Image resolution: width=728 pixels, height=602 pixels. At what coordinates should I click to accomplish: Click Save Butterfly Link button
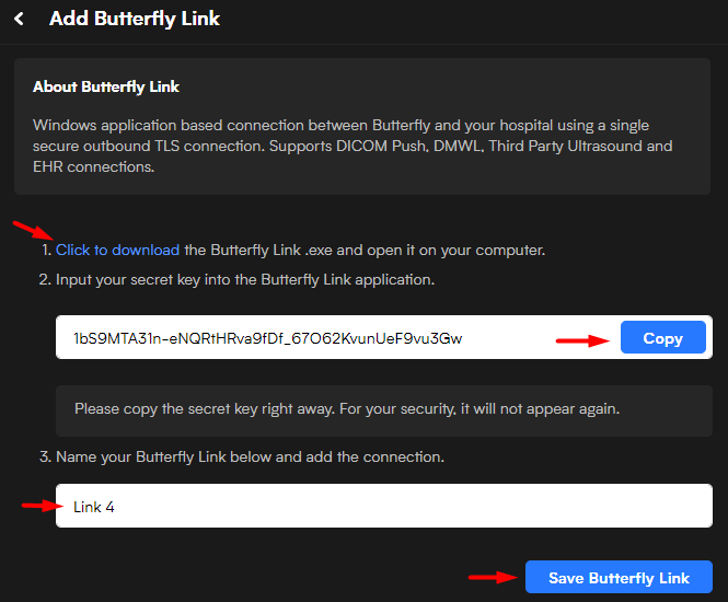[619, 577]
